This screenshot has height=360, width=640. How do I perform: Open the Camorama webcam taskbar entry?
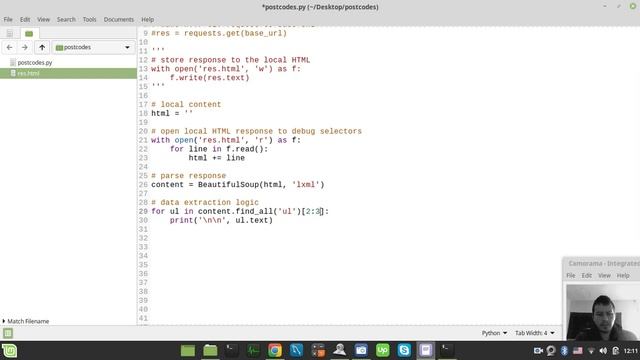339,351
